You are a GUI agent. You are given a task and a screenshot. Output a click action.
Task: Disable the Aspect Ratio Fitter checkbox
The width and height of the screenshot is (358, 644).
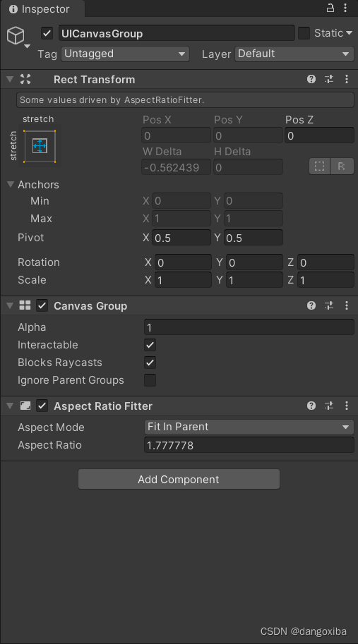pyautogui.click(x=42, y=406)
